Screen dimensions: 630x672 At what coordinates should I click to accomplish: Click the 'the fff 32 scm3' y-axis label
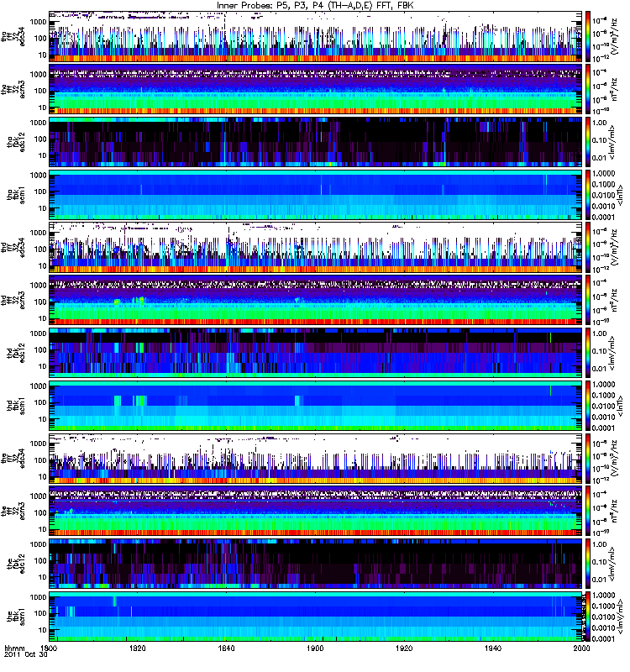tap(13, 511)
